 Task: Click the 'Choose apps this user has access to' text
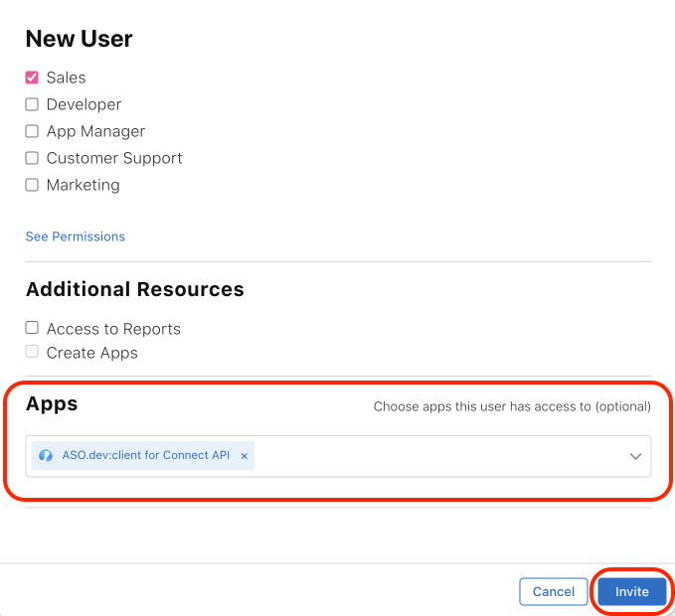512,406
